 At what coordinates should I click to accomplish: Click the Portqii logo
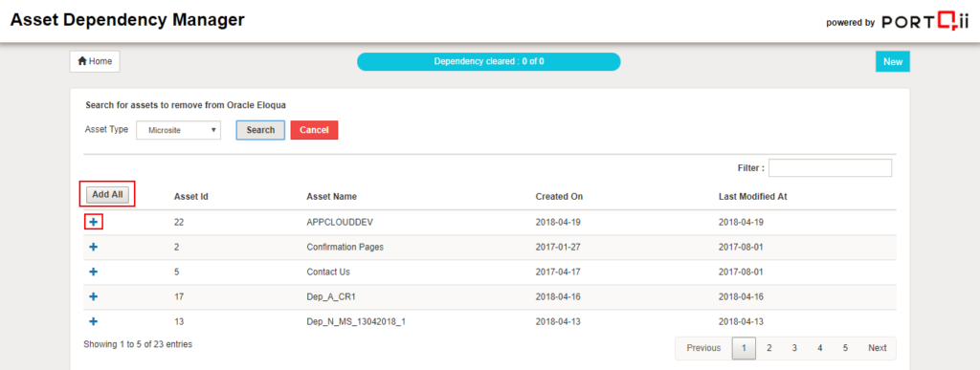(x=925, y=22)
